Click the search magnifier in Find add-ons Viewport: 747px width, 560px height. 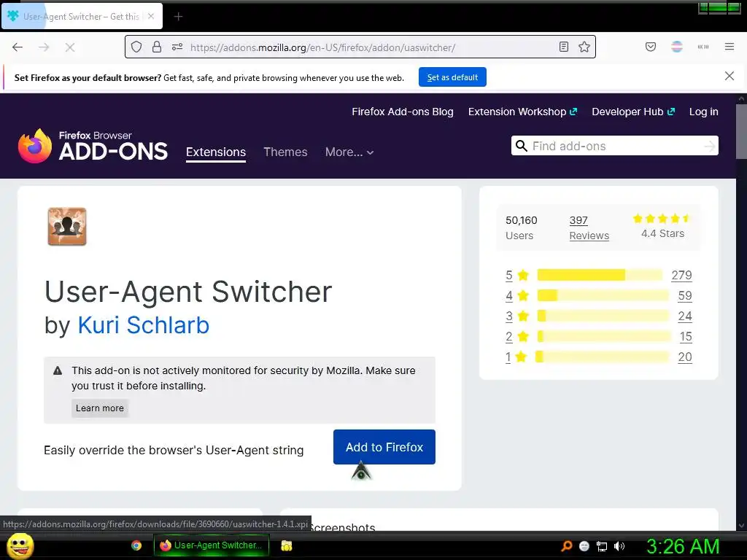pos(522,146)
